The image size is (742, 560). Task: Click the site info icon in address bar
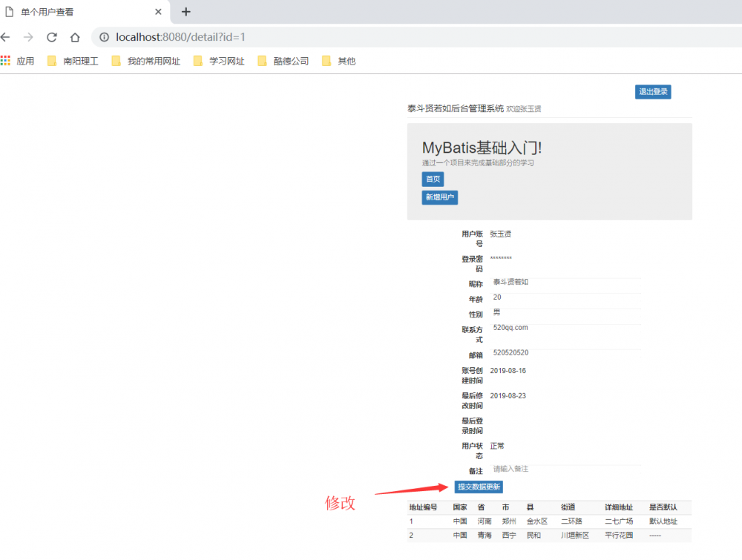103,37
